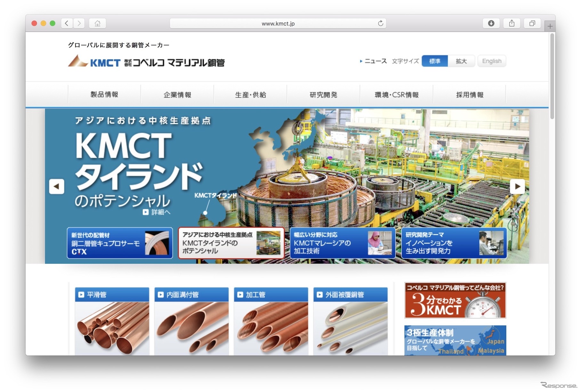
Task: Click inside the browser address bar
Action: pyautogui.click(x=278, y=23)
